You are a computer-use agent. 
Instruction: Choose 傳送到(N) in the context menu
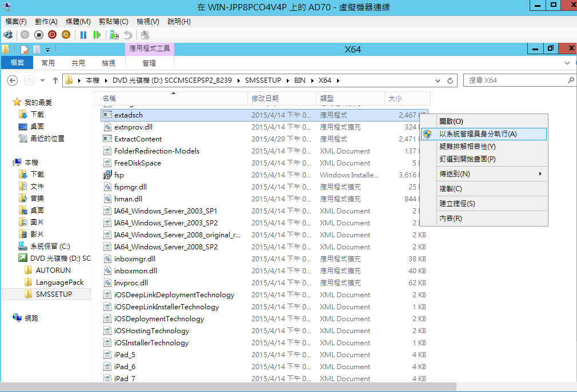(483, 174)
